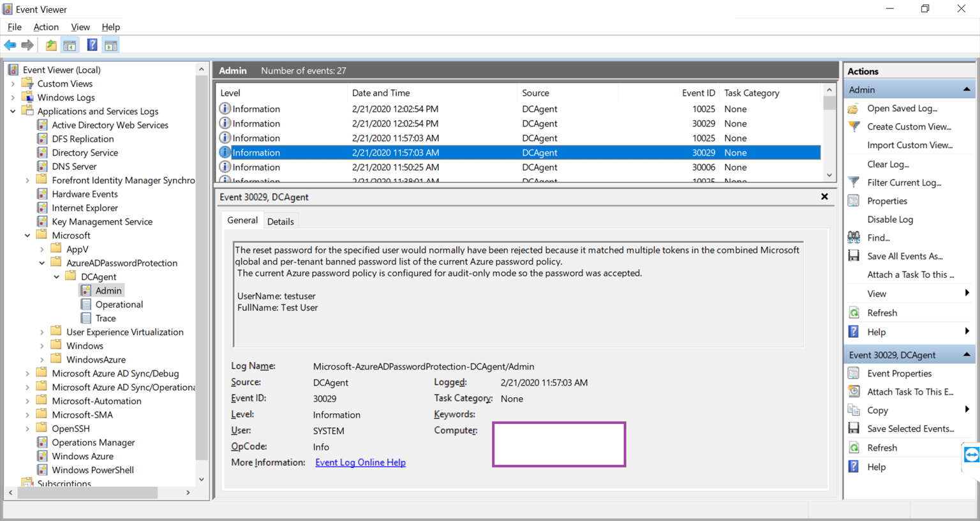Toggle the Show/Hide Console Tree toolbar icon
This screenshot has height=521, width=980.
(70, 45)
